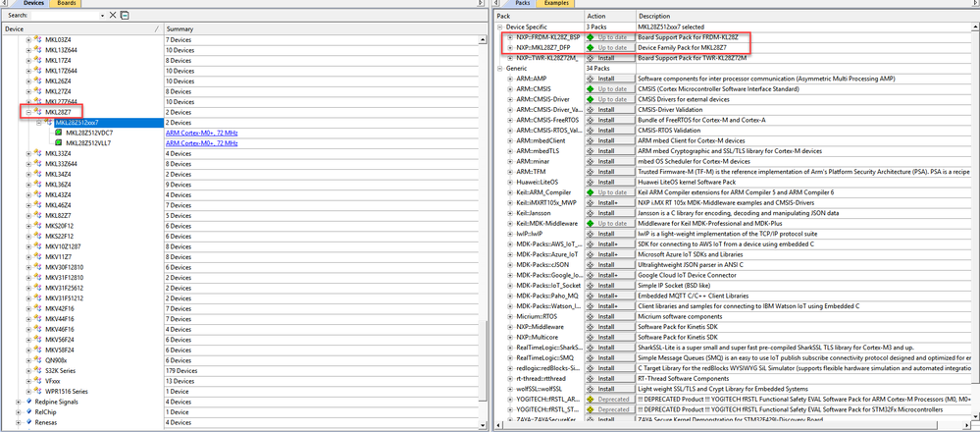Clear the search with the X icon
Viewport: 980px width, 432px height.
point(113,15)
